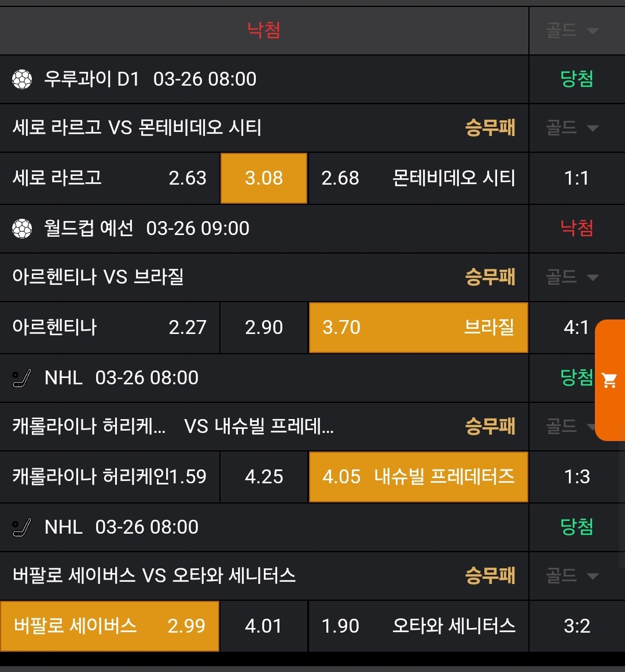Image resolution: width=625 pixels, height=672 pixels.
Task: Open 골드 dropdown for 버팔로 세이버스 match
Action: coord(572,576)
